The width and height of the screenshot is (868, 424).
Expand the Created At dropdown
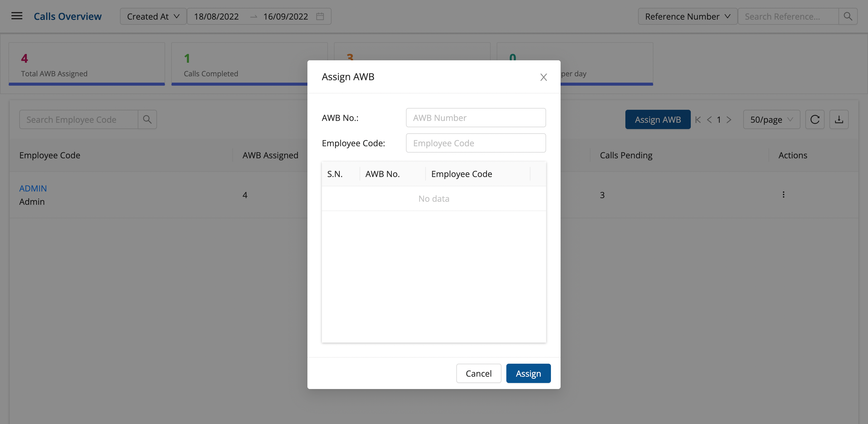[x=153, y=16]
